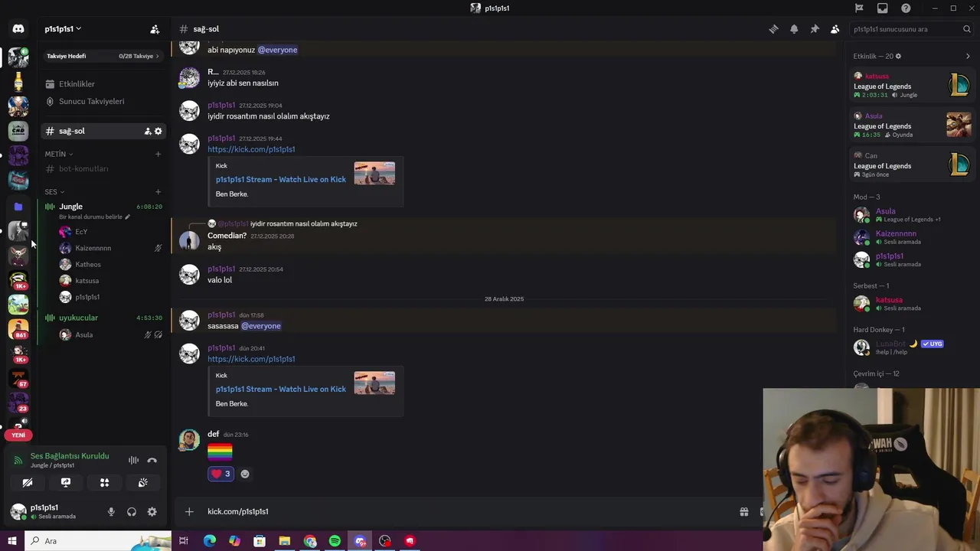Open gift icon in message bar
The height and width of the screenshot is (551, 980).
[x=743, y=512]
